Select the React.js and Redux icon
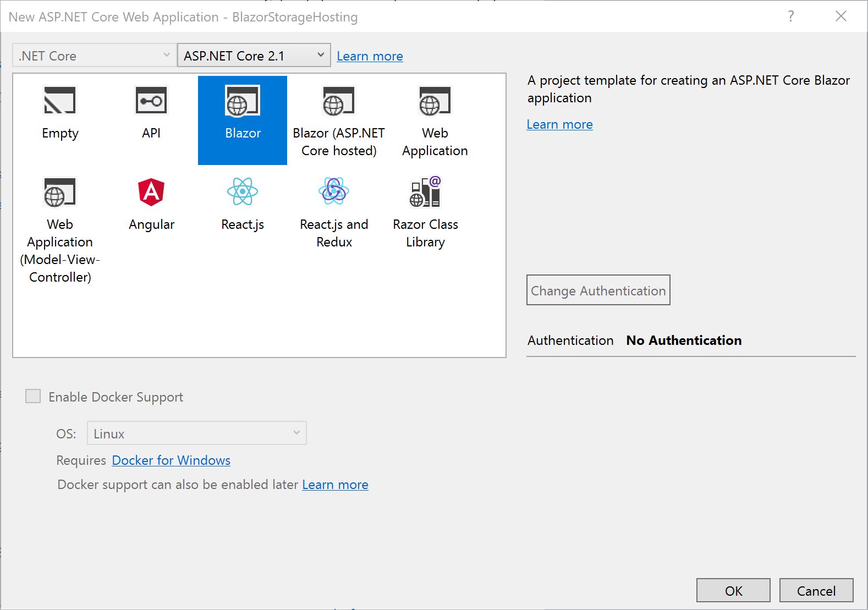 pyautogui.click(x=334, y=191)
